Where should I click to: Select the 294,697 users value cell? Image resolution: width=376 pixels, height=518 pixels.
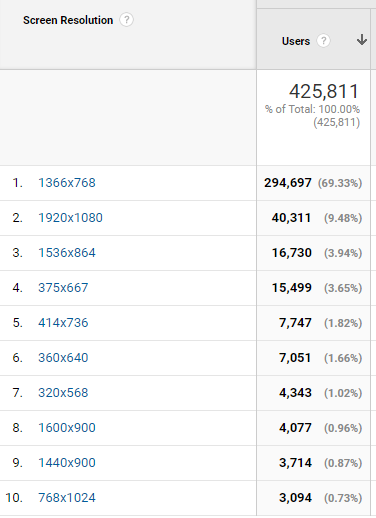313,183
